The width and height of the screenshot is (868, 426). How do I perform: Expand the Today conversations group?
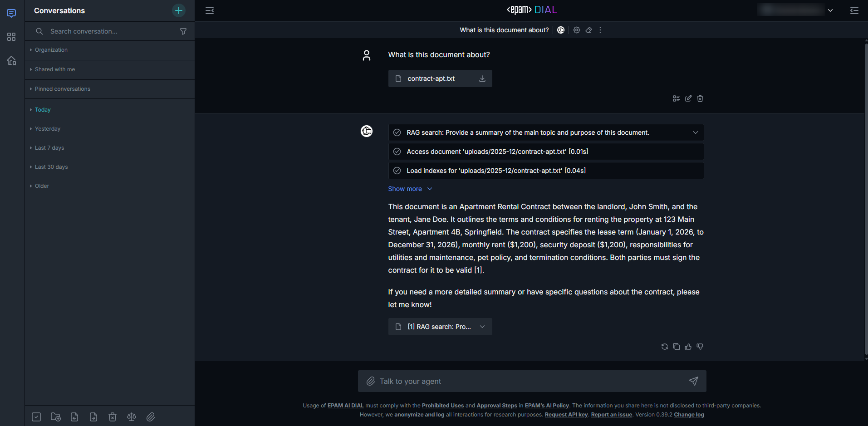(x=43, y=110)
